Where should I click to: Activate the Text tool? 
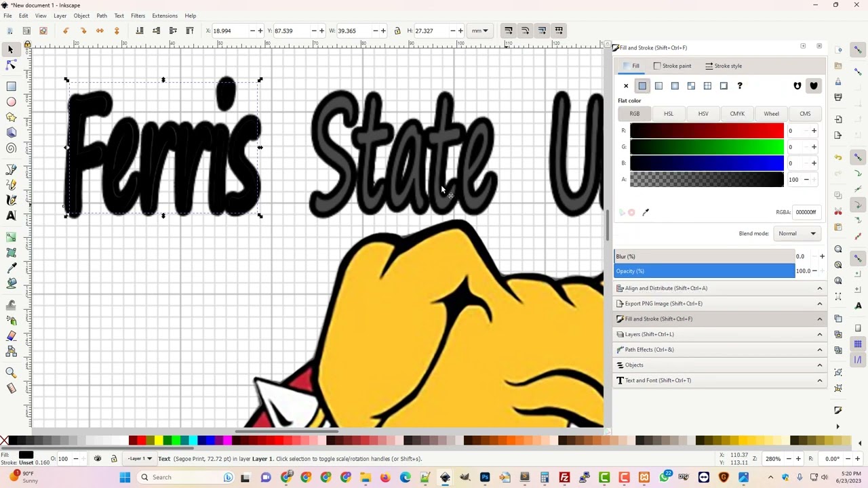tap(11, 216)
